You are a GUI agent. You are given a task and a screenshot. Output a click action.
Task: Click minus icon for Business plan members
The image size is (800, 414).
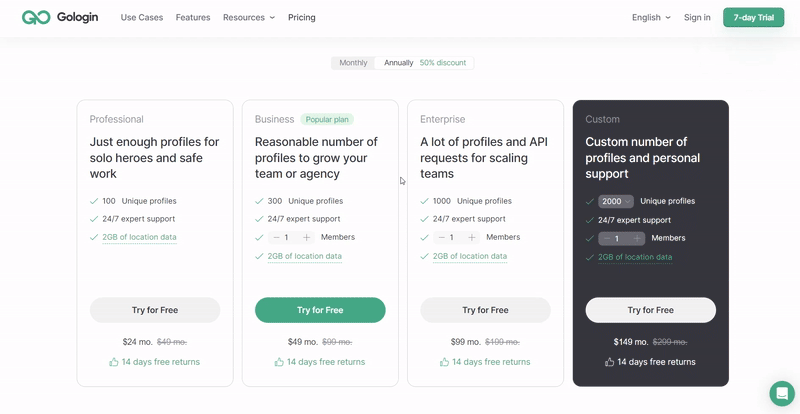276,237
